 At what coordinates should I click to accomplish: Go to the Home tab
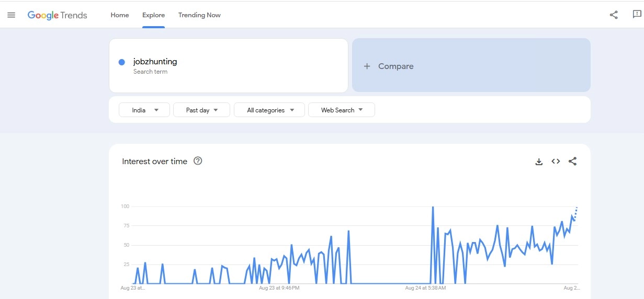coord(120,15)
